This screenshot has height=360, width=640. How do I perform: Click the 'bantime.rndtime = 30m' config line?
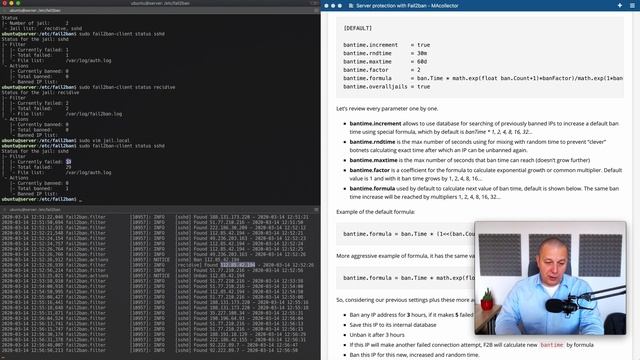(385, 53)
